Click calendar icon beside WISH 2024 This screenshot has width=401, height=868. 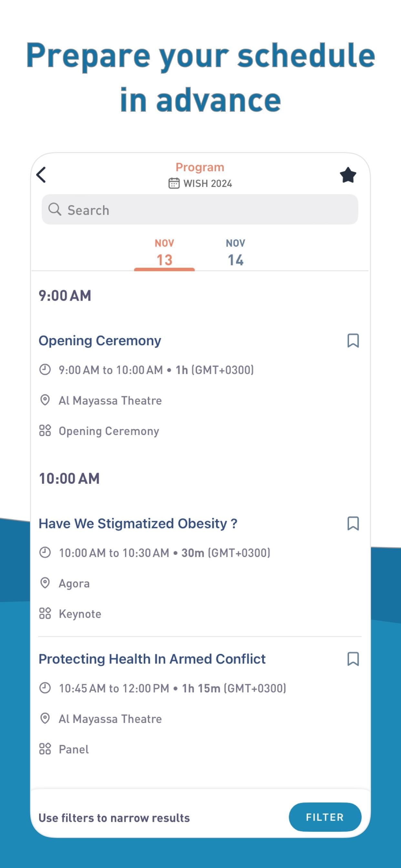174,183
